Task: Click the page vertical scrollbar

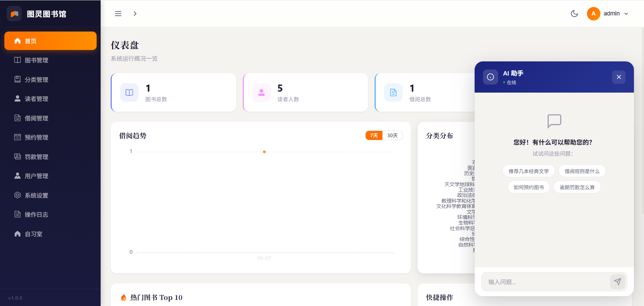Action: point(642,121)
